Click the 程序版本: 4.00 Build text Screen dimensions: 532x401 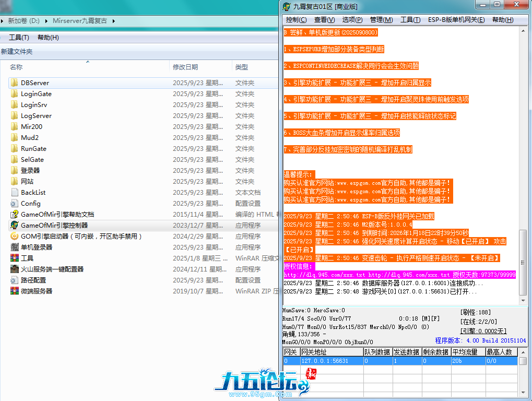480,340
